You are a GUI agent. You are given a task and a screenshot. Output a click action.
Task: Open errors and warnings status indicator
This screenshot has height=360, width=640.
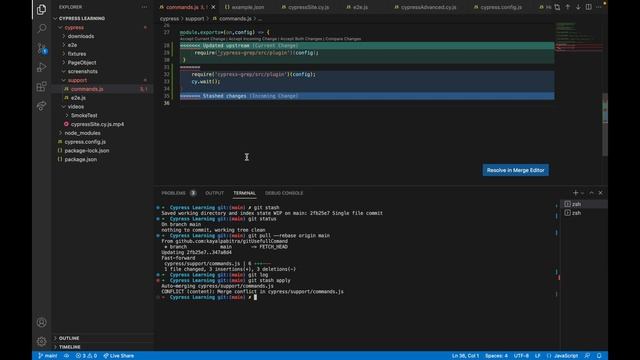(86, 356)
